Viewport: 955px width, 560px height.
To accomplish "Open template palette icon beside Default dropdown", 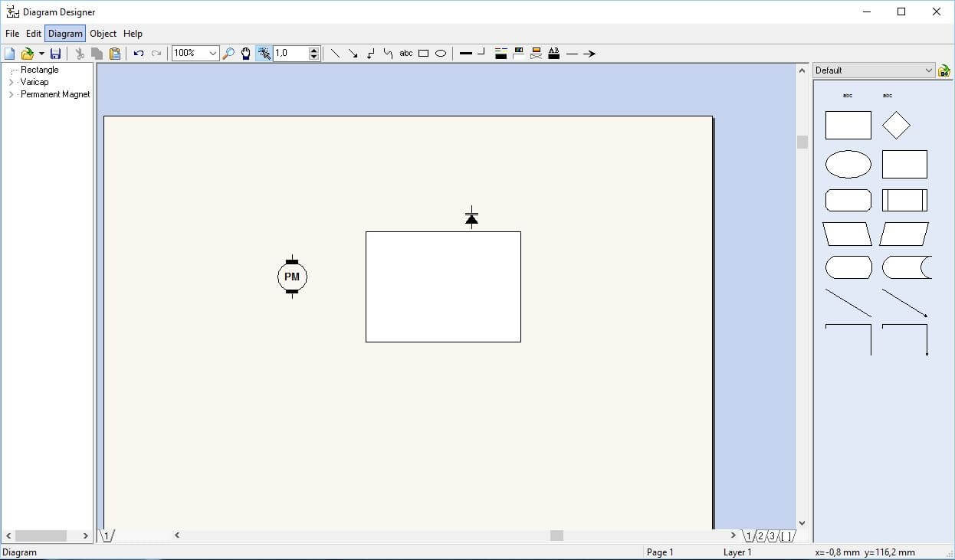I will pyautogui.click(x=944, y=70).
